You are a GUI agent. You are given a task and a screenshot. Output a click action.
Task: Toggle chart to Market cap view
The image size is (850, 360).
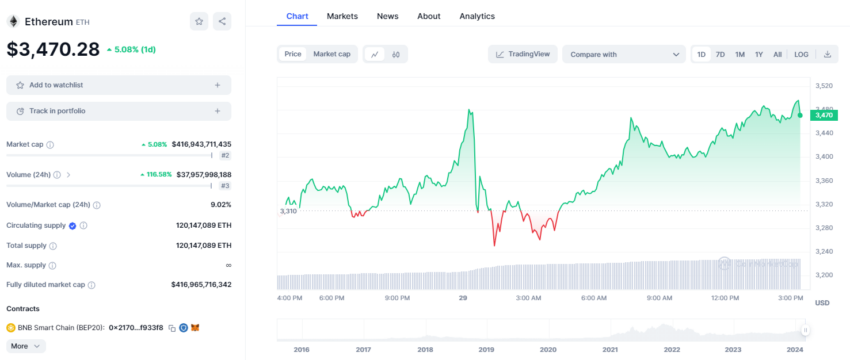[x=332, y=54]
